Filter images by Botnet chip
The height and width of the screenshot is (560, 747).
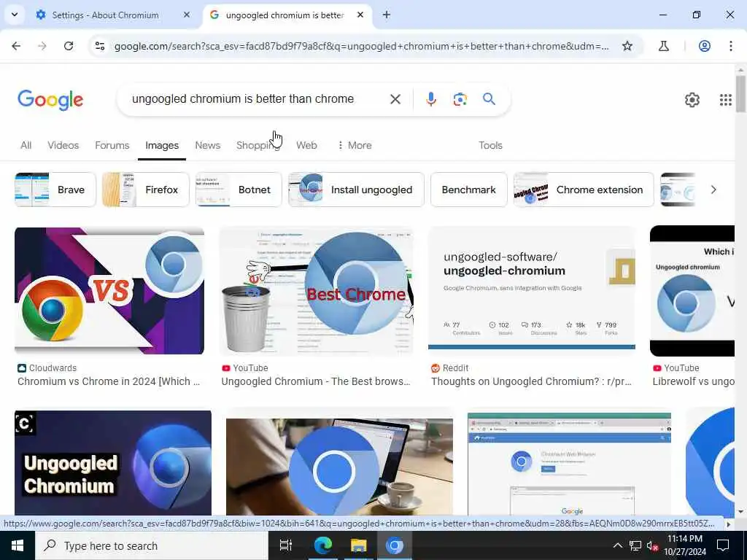click(x=239, y=190)
